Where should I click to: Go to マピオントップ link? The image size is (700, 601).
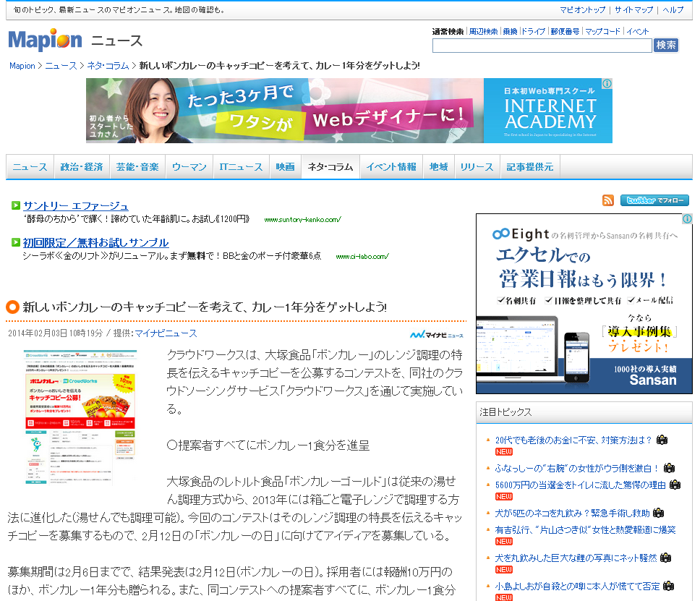583,10
